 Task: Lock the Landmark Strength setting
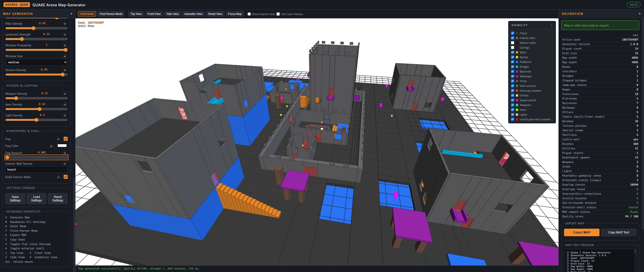click(65, 34)
